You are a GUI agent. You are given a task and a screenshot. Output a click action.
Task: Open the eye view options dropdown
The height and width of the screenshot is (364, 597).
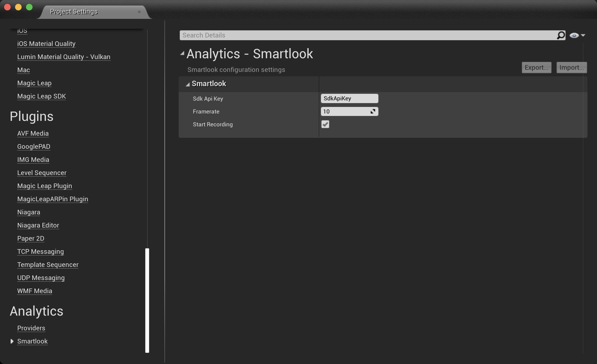tap(577, 35)
